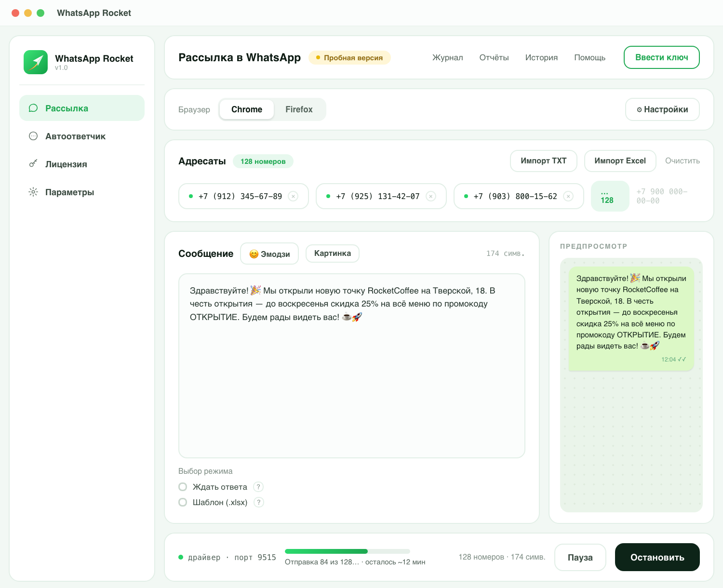Click the preview message bubble
This screenshot has height=588, width=723.
point(631,319)
